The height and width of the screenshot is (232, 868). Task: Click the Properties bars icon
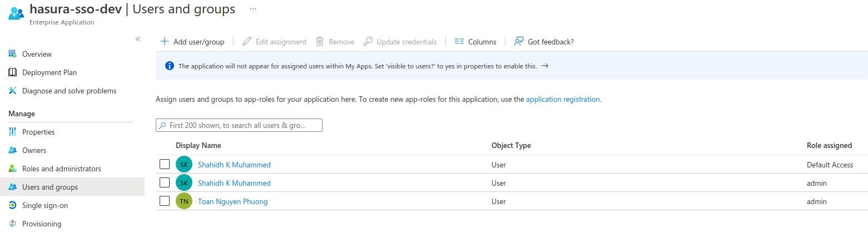[12, 132]
